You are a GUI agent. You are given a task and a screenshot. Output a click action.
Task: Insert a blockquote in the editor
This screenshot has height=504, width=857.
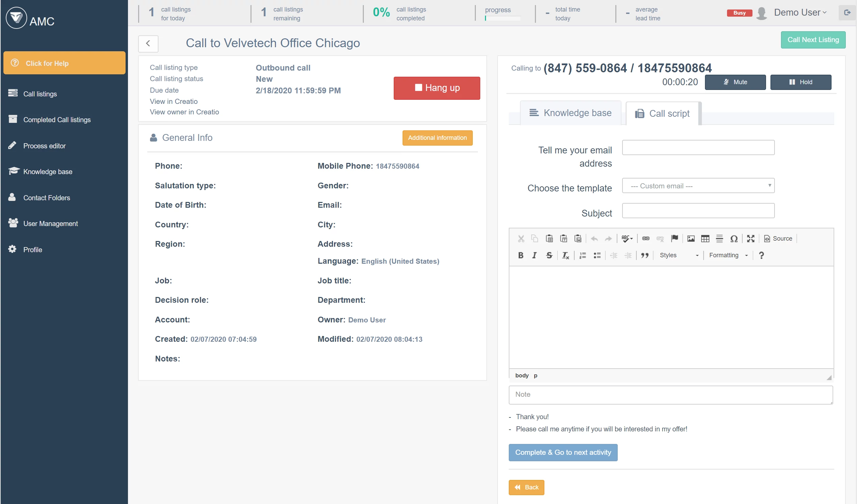coord(645,255)
